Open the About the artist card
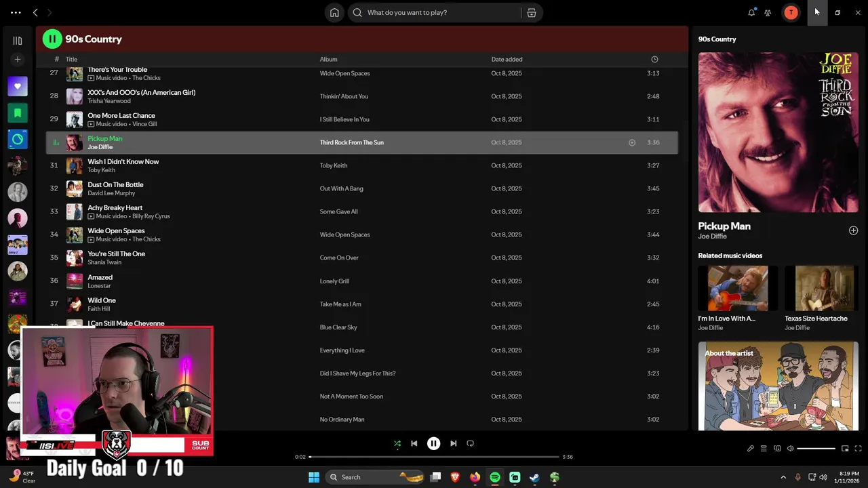The height and width of the screenshot is (488, 868). coord(778,386)
